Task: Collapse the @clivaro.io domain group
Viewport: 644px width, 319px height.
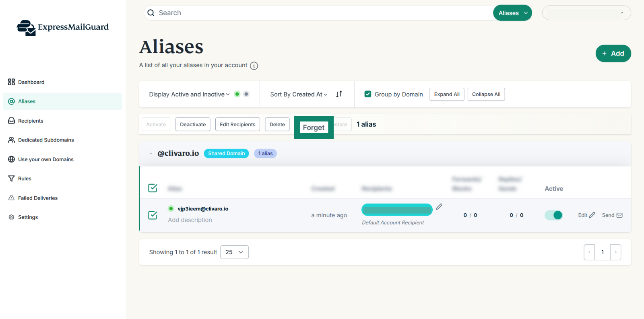Action: pyautogui.click(x=151, y=154)
